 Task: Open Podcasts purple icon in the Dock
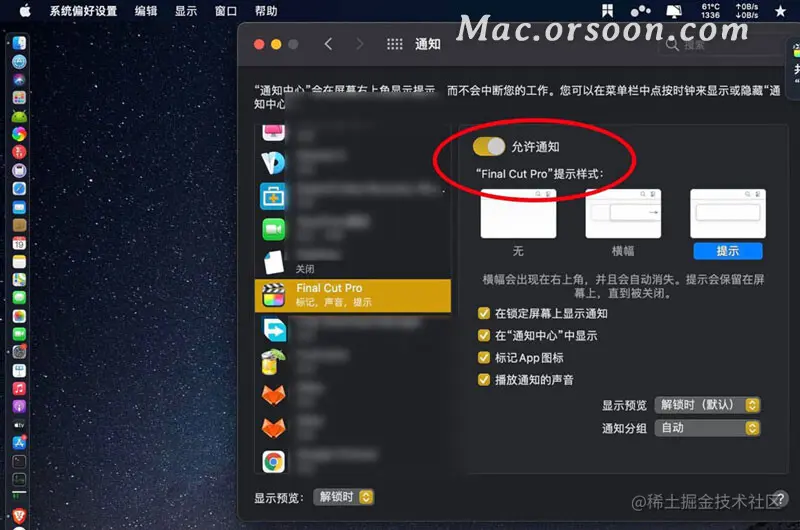point(19,407)
